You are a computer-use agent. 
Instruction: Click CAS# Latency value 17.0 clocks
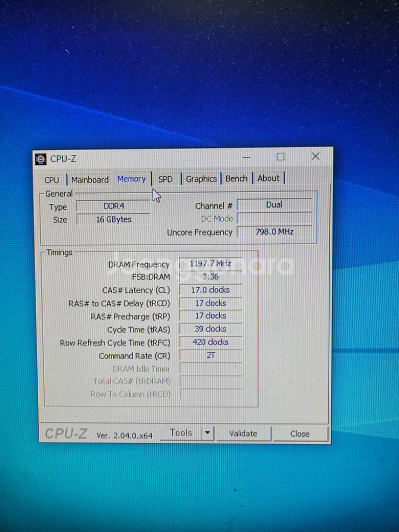(x=210, y=290)
